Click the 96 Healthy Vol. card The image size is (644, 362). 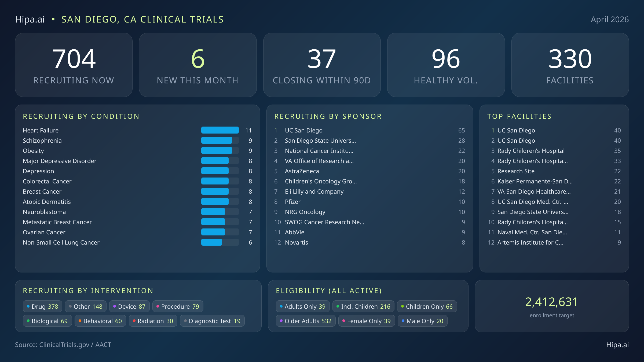(x=446, y=65)
